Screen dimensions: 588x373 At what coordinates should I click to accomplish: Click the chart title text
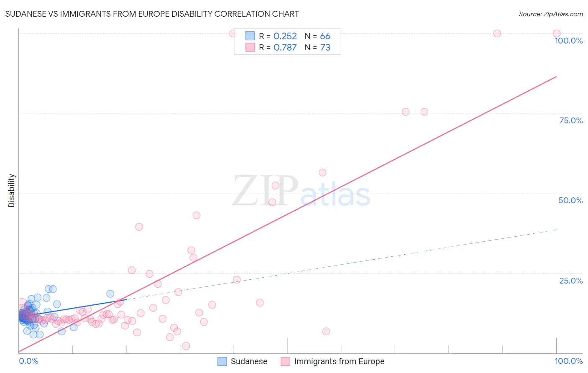pyautogui.click(x=152, y=14)
